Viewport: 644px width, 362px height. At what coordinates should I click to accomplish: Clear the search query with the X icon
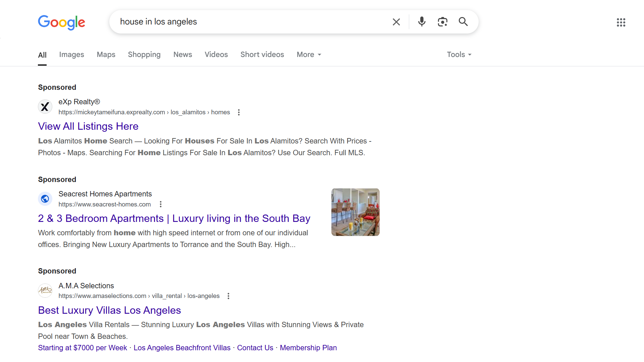pyautogui.click(x=396, y=22)
